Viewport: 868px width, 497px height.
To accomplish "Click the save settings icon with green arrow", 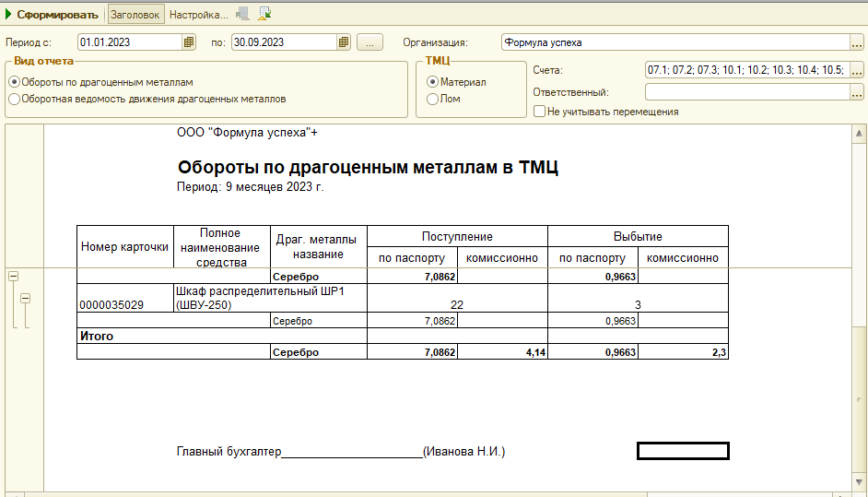I will click(x=265, y=14).
